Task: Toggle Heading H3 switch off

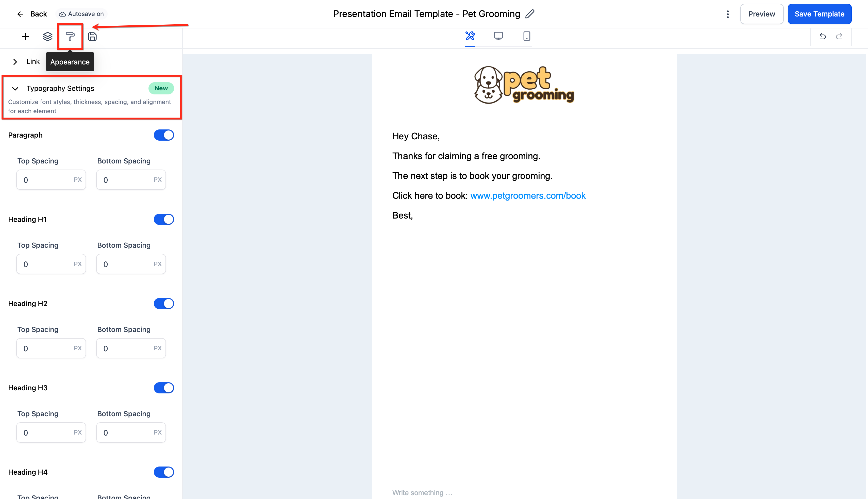Action: click(164, 388)
